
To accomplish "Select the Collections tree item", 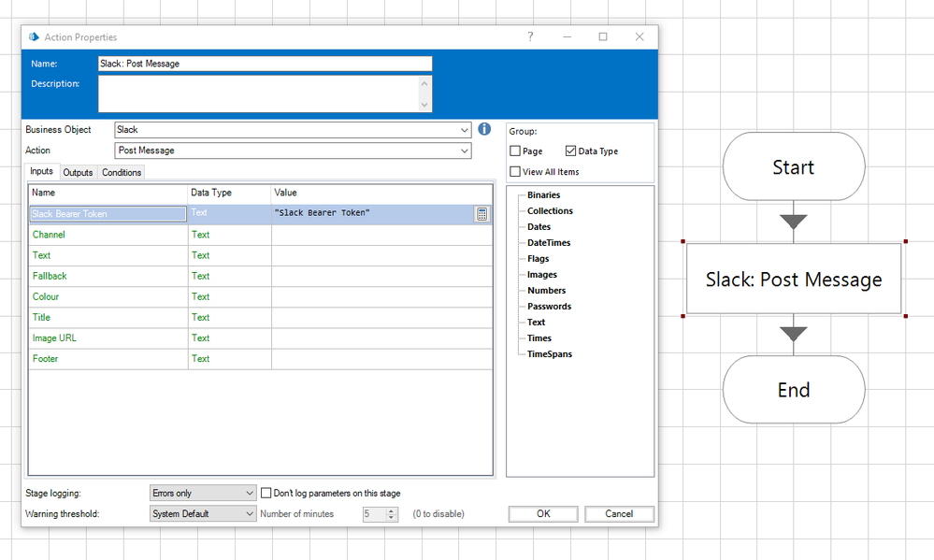I will point(550,211).
